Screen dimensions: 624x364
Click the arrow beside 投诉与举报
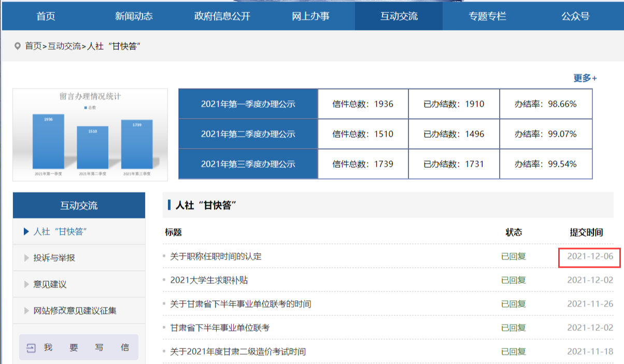click(x=27, y=258)
